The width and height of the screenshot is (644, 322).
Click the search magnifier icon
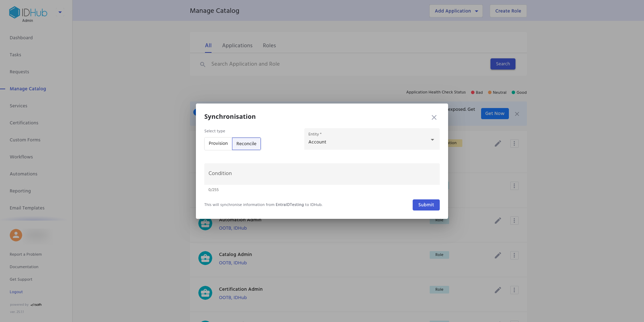203,64
